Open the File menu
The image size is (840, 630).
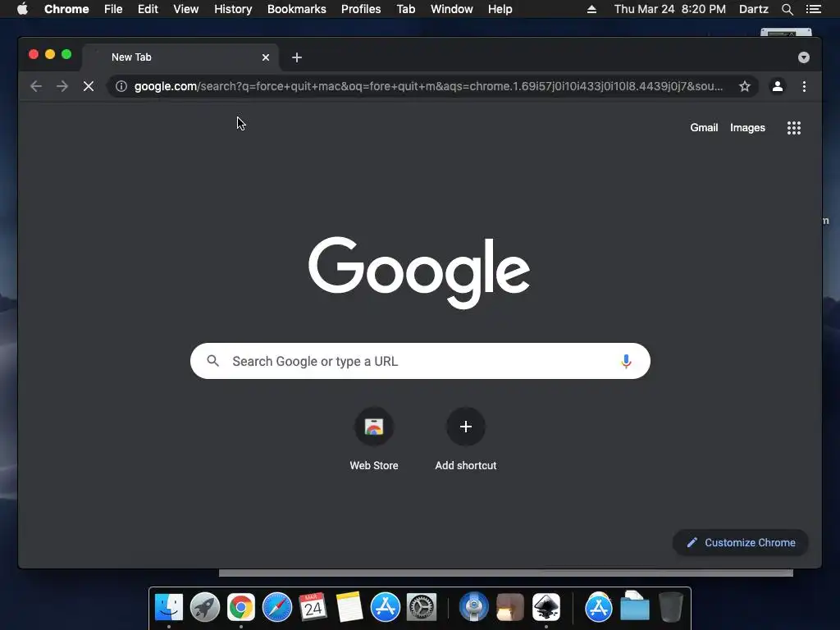113,9
